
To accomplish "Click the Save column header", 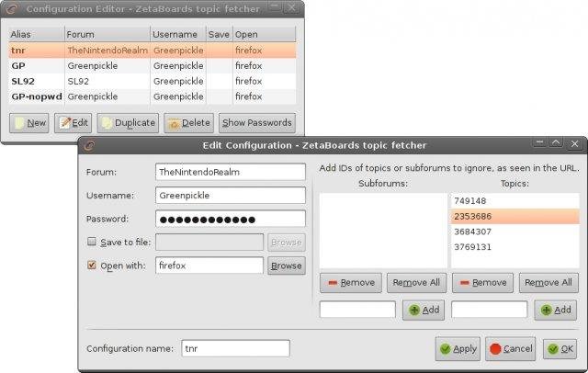I will pyautogui.click(x=220, y=35).
